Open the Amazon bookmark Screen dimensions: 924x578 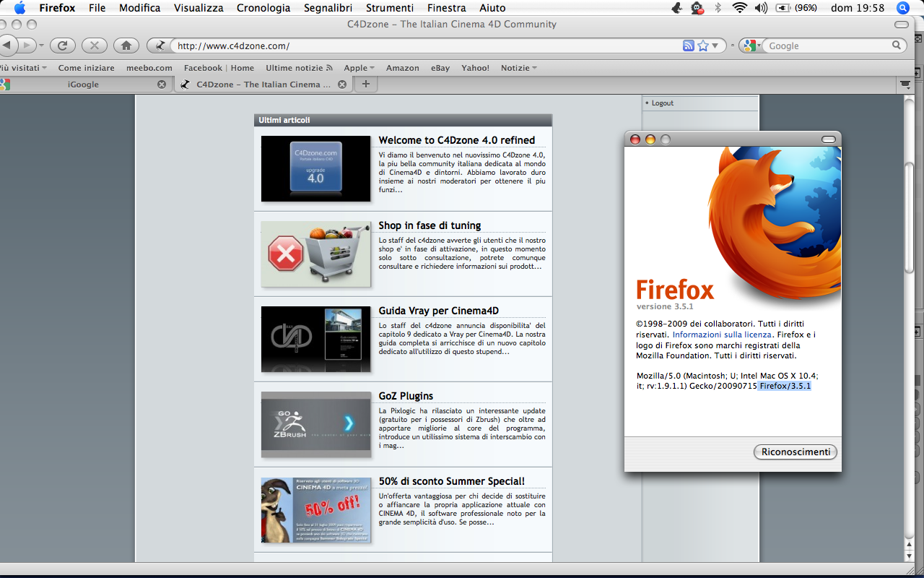pyautogui.click(x=403, y=68)
